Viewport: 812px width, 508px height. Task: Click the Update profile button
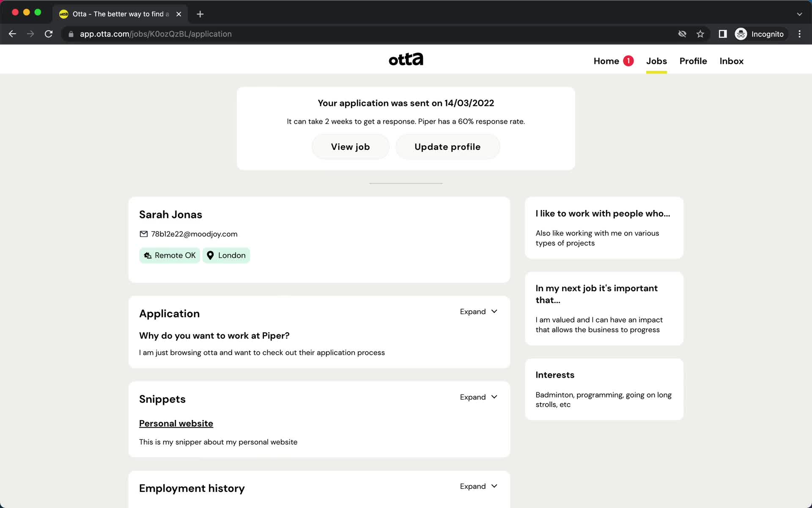(447, 146)
